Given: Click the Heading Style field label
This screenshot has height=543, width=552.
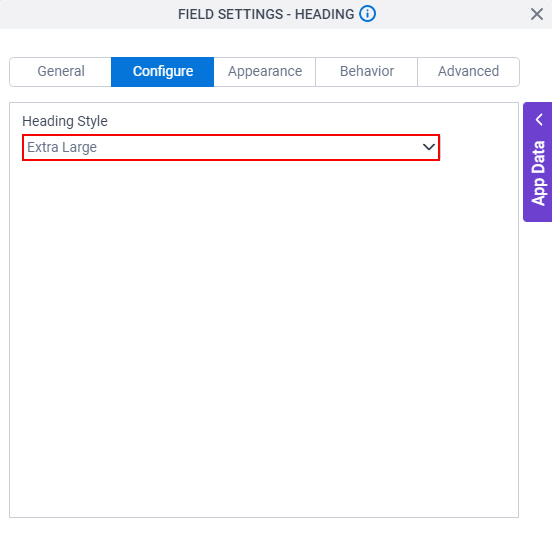Looking at the screenshot, I should [65, 121].
